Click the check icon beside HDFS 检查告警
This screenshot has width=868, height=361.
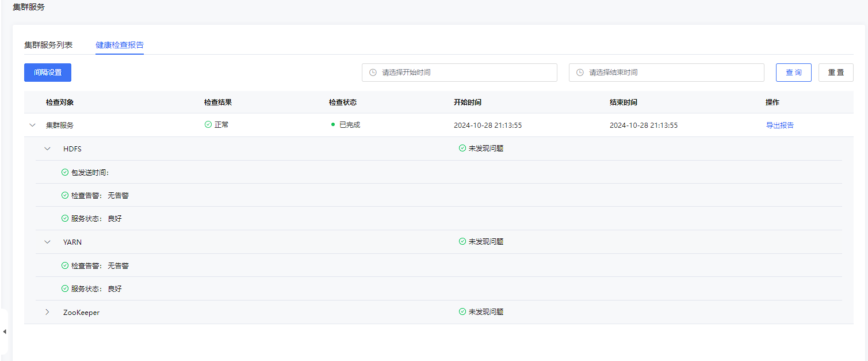(x=65, y=195)
